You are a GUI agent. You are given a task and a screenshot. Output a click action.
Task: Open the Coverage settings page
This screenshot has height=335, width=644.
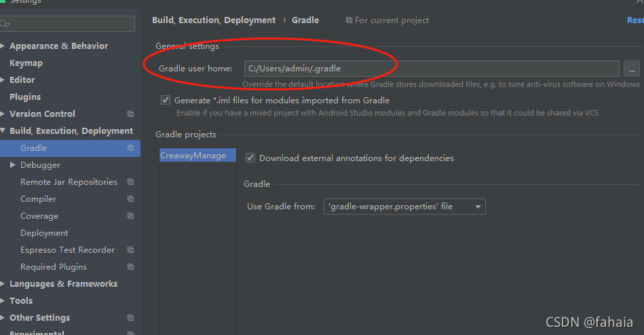39,216
